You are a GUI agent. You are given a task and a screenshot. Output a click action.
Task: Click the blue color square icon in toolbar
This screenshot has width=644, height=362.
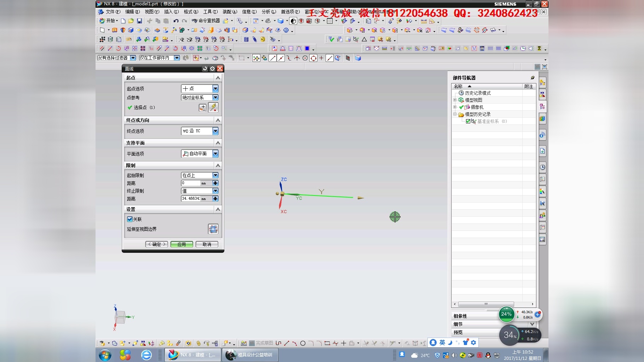point(307,48)
